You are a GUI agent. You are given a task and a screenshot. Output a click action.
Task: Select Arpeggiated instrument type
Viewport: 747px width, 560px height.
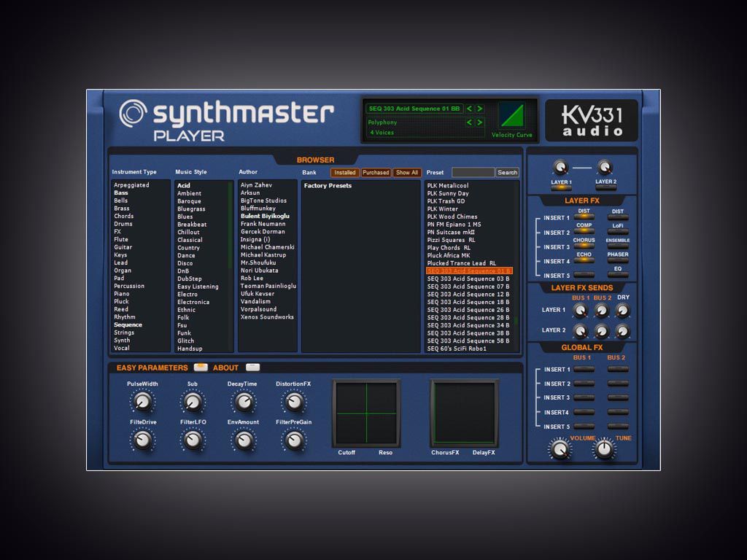pos(131,184)
